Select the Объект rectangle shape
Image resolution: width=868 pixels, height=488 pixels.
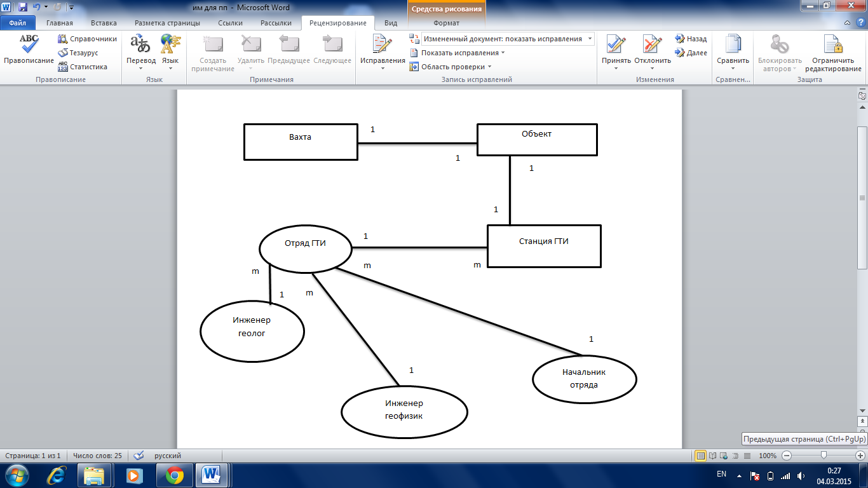pos(537,139)
